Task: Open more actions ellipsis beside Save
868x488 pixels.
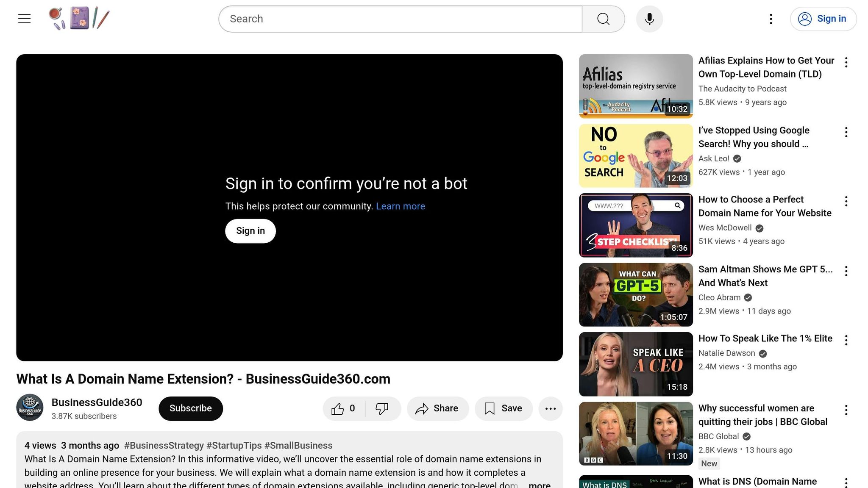Action: (x=550, y=408)
